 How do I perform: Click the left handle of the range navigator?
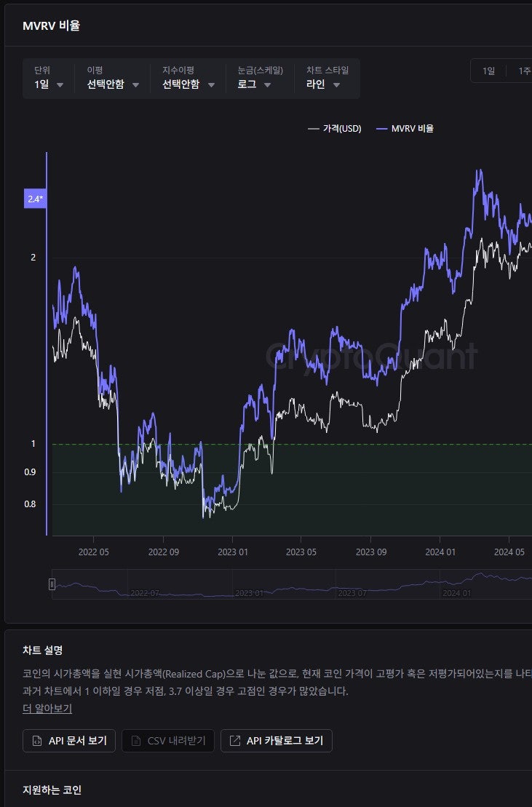click(52, 584)
